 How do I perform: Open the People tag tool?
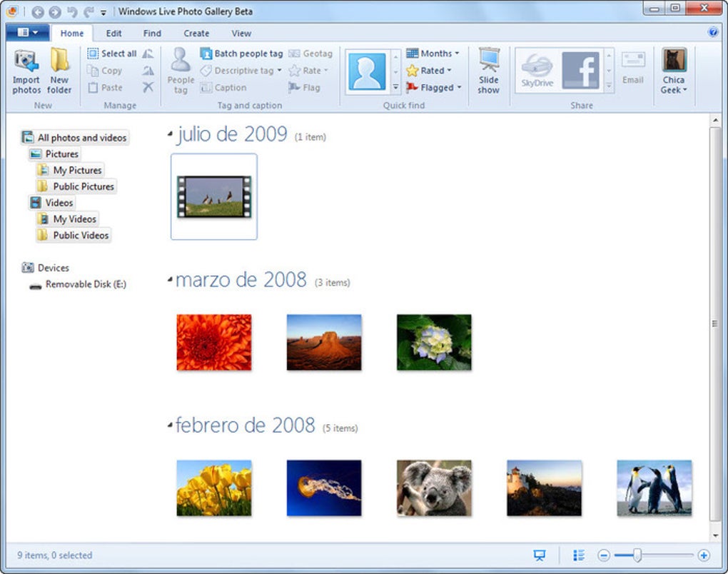click(x=181, y=71)
